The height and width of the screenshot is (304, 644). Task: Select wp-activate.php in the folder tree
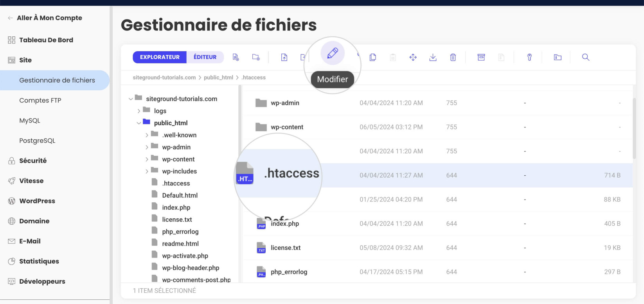coord(185,256)
